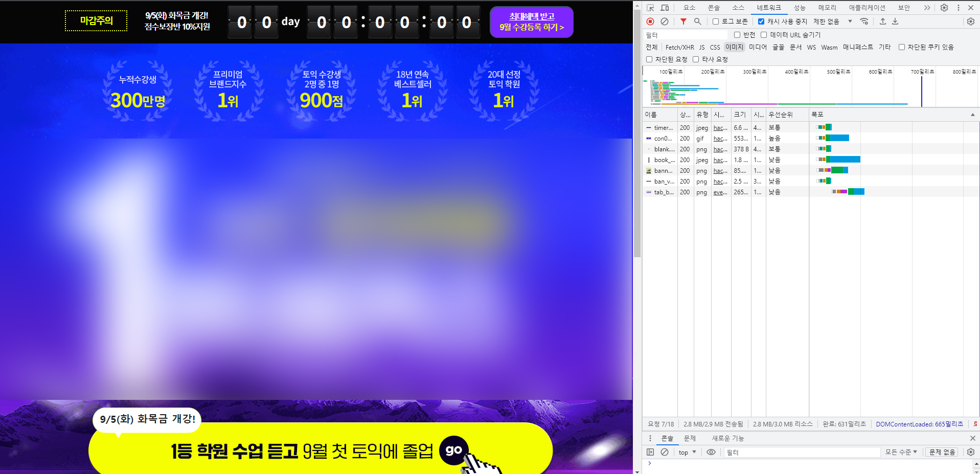Image resolution: width=980 pixels, height=474 pixels.
Task: Select timer... request row
Action: pos(810,127)
